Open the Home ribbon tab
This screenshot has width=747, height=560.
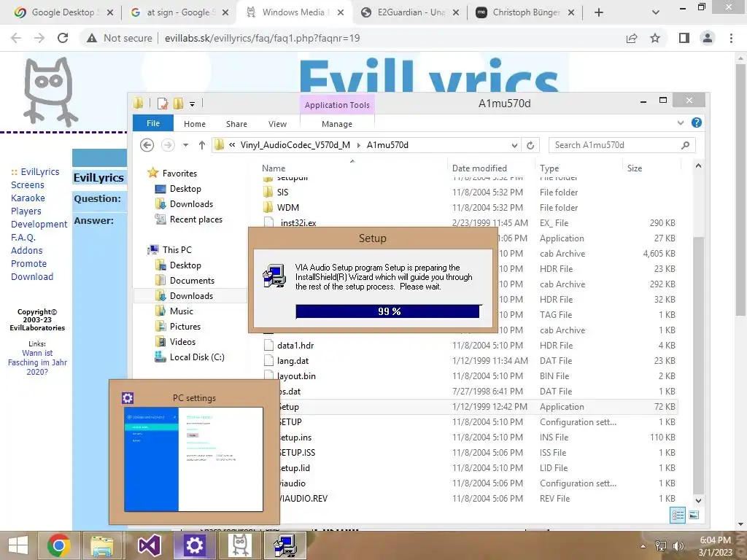click(194, 124)
